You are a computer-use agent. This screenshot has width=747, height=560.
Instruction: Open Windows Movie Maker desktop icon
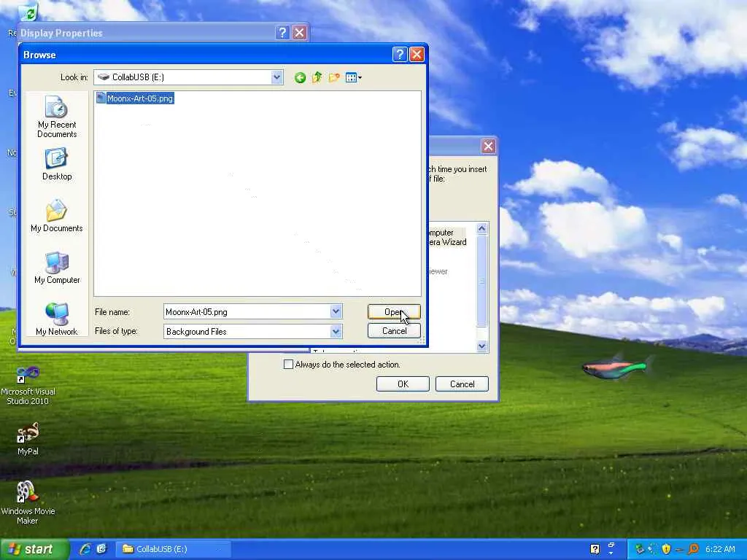click(x=28, y=502)
